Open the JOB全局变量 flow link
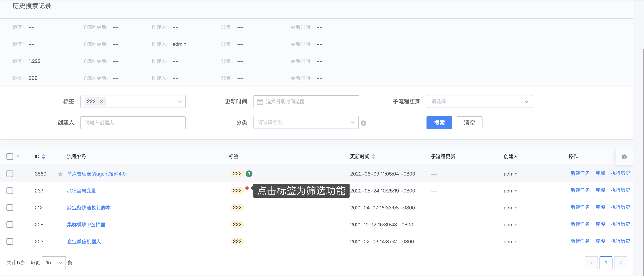Screen dimensions: 644x276 [x=81, y=190]
